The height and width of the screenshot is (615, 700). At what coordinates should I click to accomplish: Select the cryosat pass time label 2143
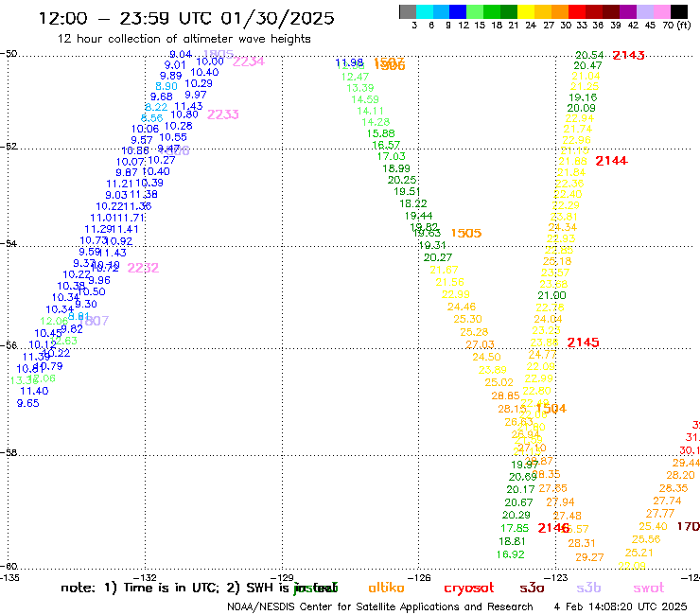[628, 56]
